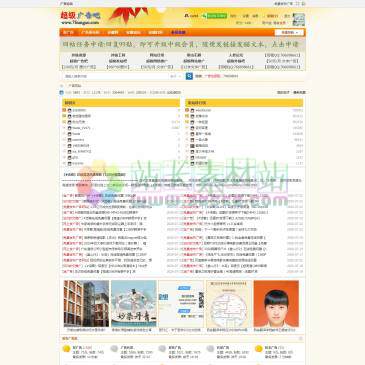The image size is (365, 365).
Task: Click the blue stats icon beside forum statistics
Action: click(62, 92)
